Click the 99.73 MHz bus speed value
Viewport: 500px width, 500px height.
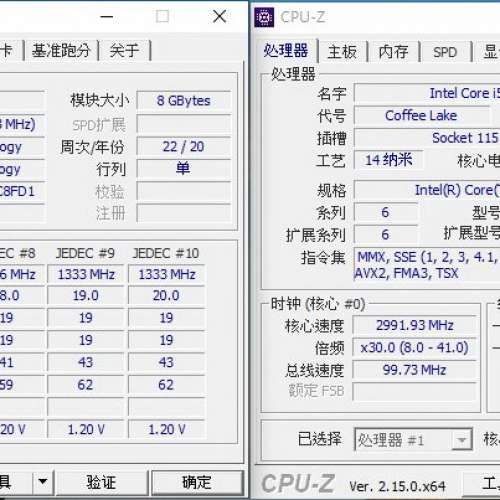click(414, 370)
